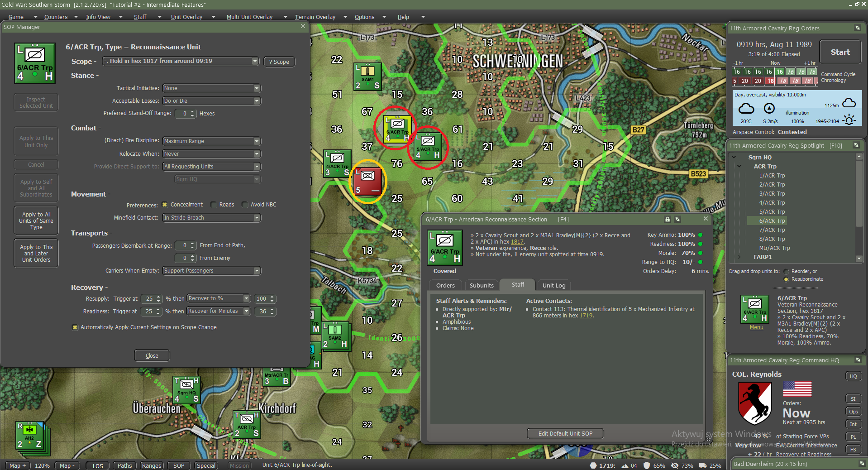Viewport: 868px width, 470px height.
Task: Click the ? Scope help button
Action: pos(279,62)
